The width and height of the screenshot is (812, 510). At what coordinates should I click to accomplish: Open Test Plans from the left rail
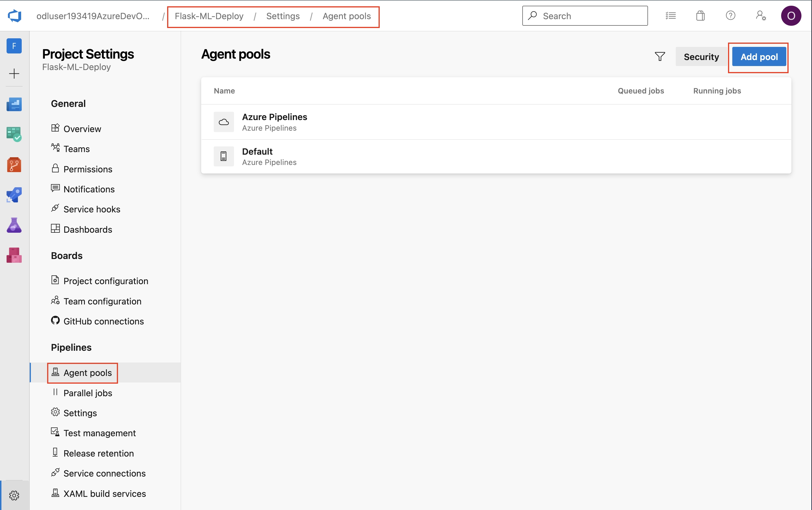[x=14, y=225]
